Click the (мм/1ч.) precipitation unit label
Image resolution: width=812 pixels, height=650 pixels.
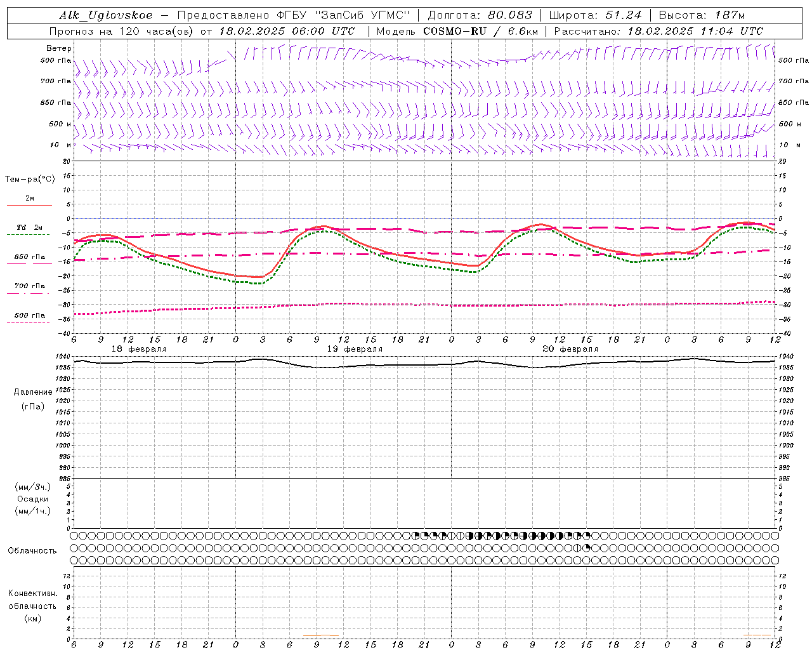tap(33, 511)
